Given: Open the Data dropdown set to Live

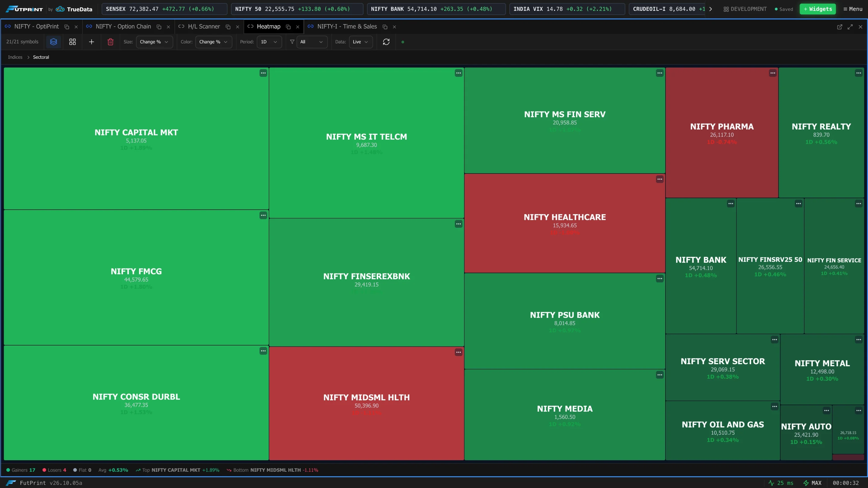Looking at the screenshot, I should (360, 42).
